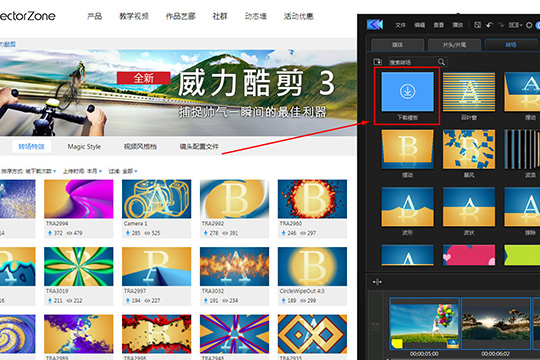Click the move crosshair icon above timeline
The width and height of the screenshot is (540, 360).
(377, 282)
